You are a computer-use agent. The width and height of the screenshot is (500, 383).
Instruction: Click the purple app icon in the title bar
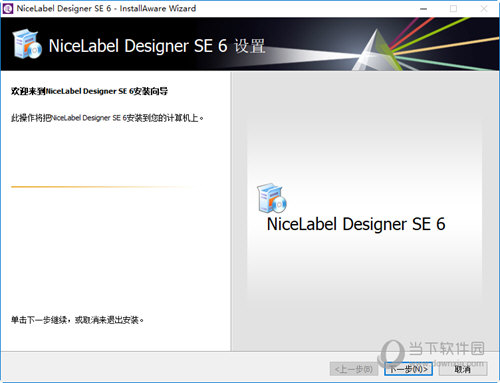[8, 8]
